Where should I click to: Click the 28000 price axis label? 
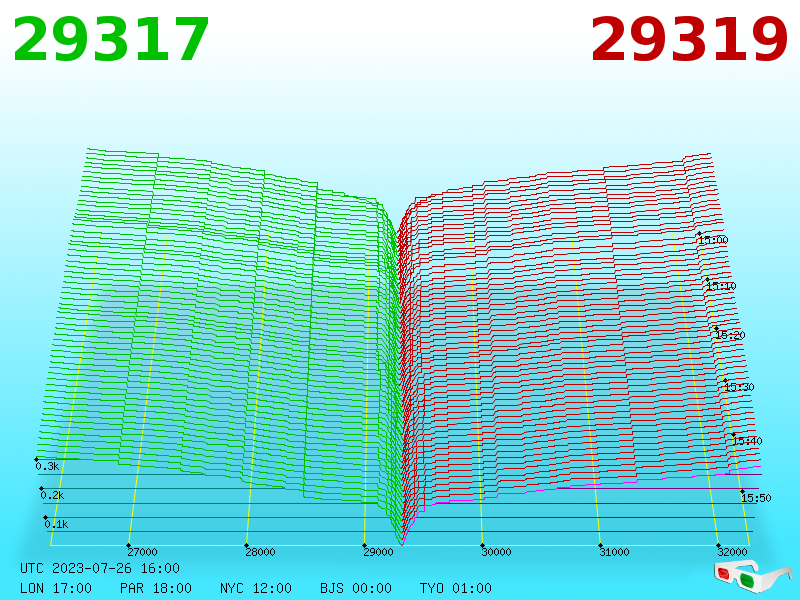(260, 552)
